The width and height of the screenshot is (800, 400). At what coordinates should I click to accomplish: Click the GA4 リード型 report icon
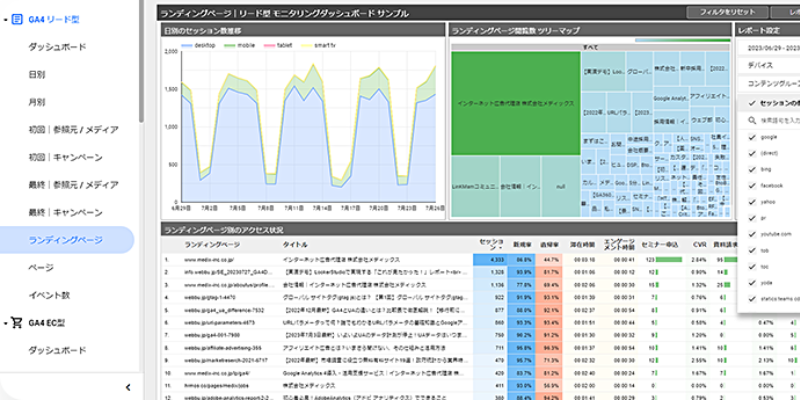17,19
